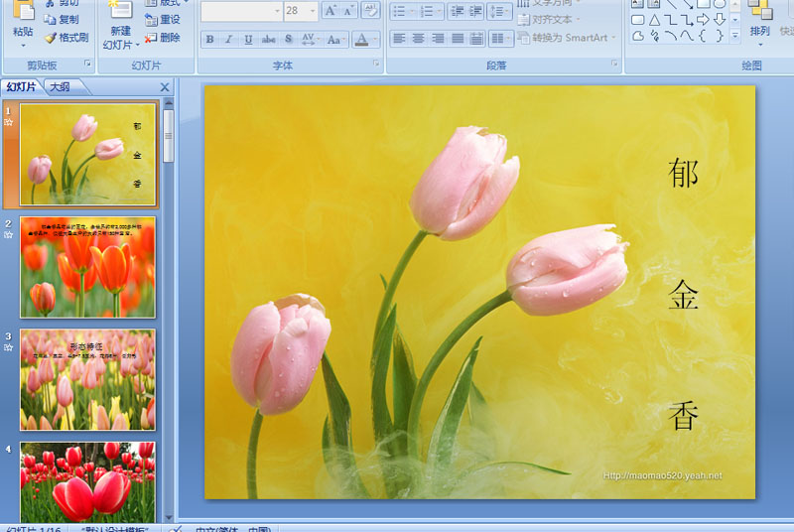Image resolution: width=794 pixels, height=532 pixels.
Task: Open the font color dropdown arrow
Action: click(375, 39)
